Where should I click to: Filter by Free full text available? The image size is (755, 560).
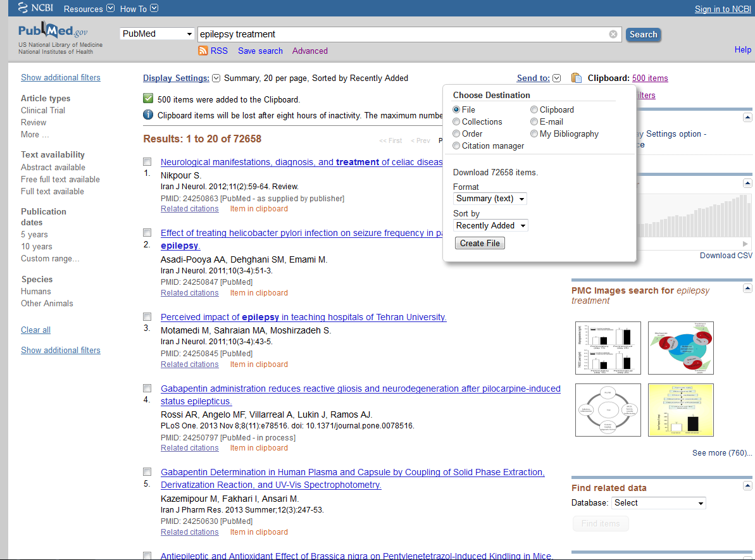pos(60,180)
